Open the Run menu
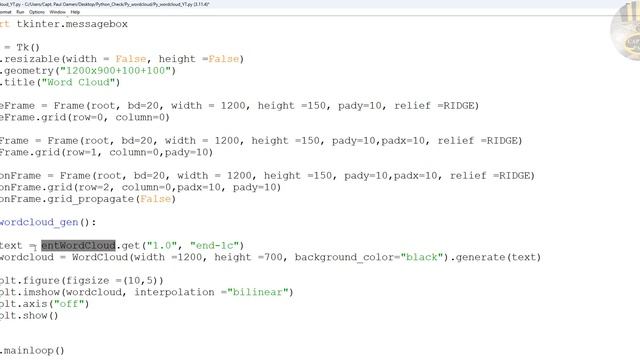Viewport: 640px width, 360px height. pyautogui.click(x=20, y=12)
